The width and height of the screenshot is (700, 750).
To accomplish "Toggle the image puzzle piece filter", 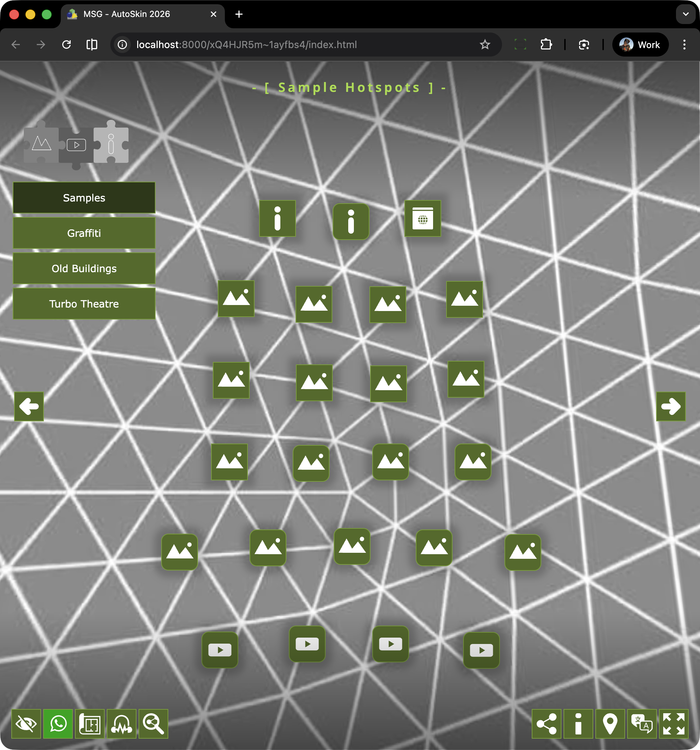I will [41, 145].
